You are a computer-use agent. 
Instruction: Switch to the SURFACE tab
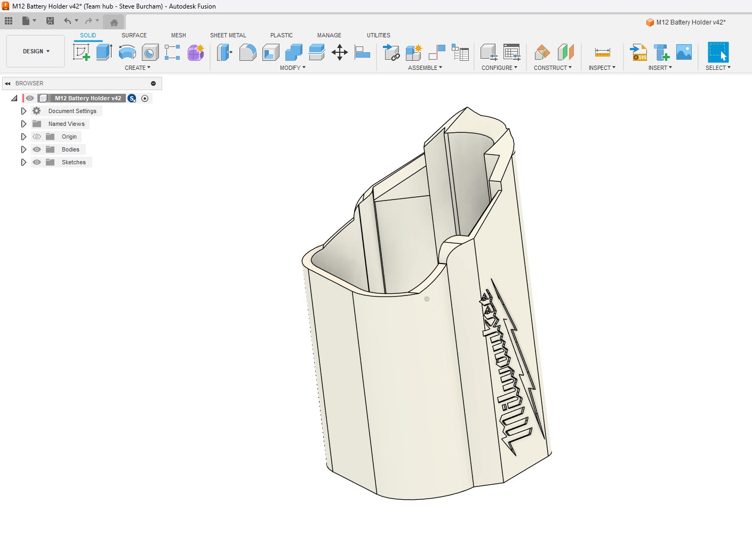[x=134, y=35]
